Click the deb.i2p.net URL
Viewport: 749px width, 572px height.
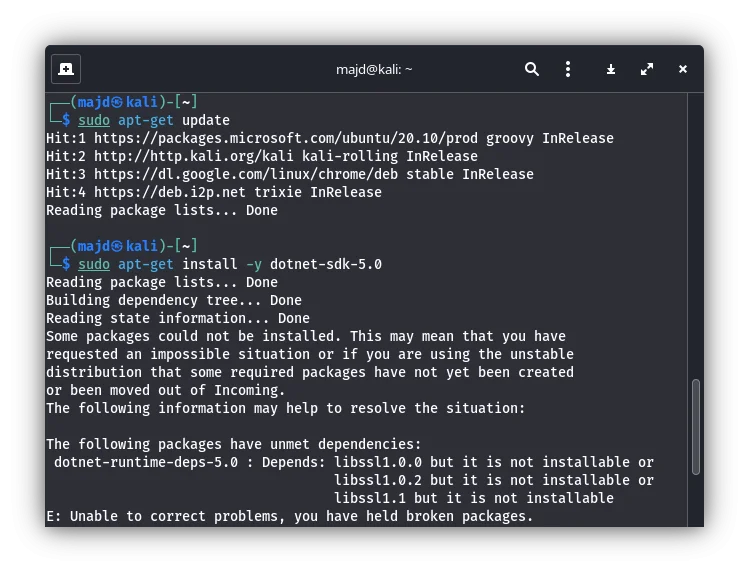pyautogui.click(x=170, y=192)
